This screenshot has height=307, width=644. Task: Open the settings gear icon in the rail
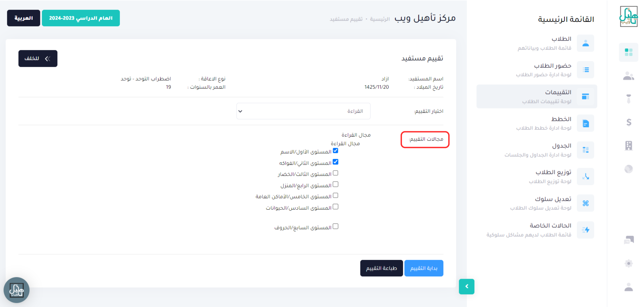(628, 263)
